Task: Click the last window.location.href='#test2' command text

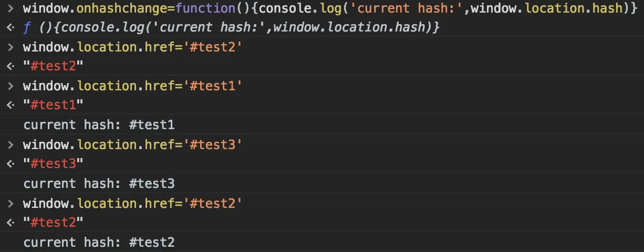Action: (x=132, y=203)
